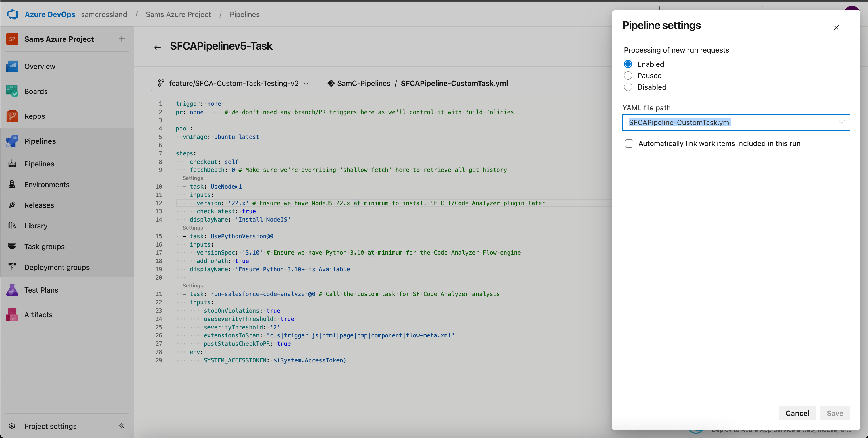Screen dimensions: 868x438
Task: Click code line 'vmImage: ubuntu-latest'
Action: pos(221,137)
